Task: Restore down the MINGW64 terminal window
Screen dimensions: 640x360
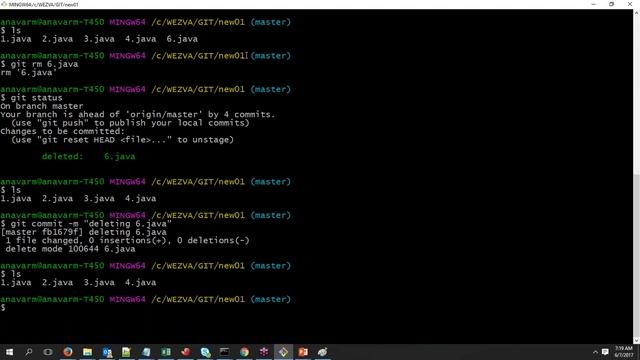Action: (x=611, y=4)
